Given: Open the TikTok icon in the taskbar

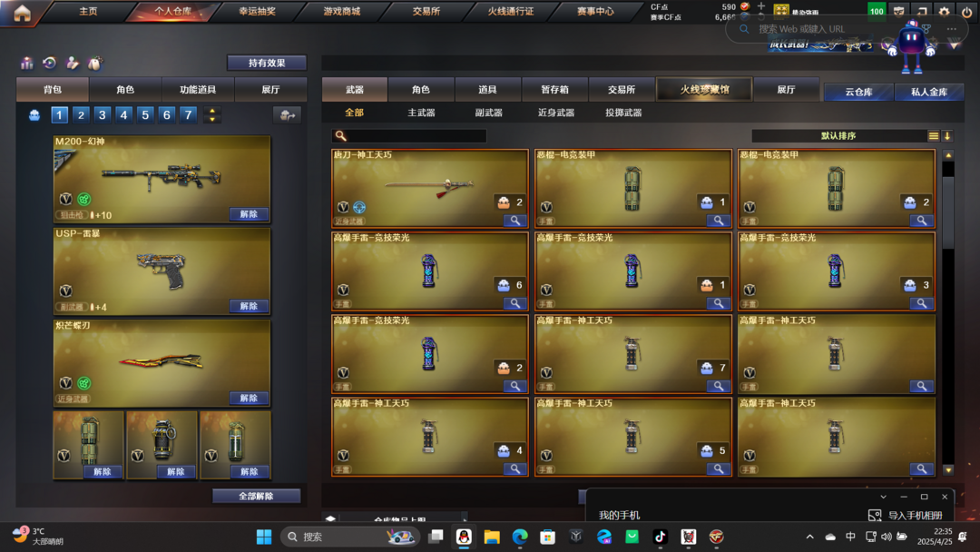Looking at the screenshot, I should [660, 537].
